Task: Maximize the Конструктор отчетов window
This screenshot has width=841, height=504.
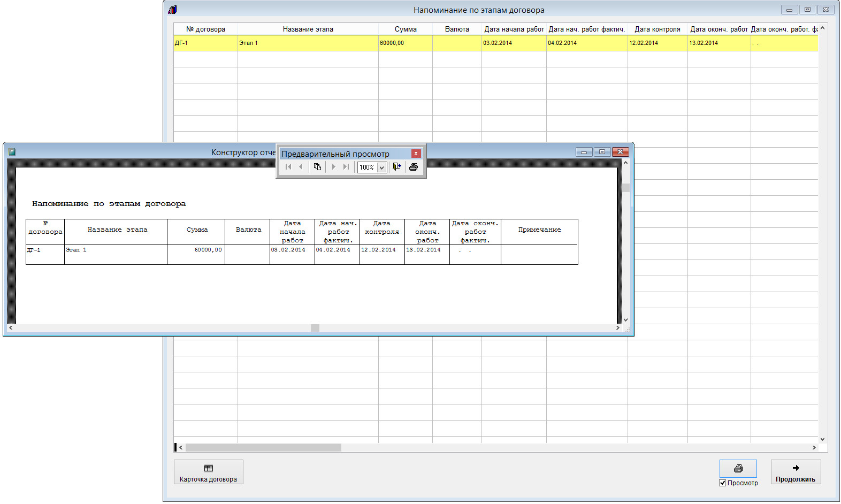Action: coord(602,152)
